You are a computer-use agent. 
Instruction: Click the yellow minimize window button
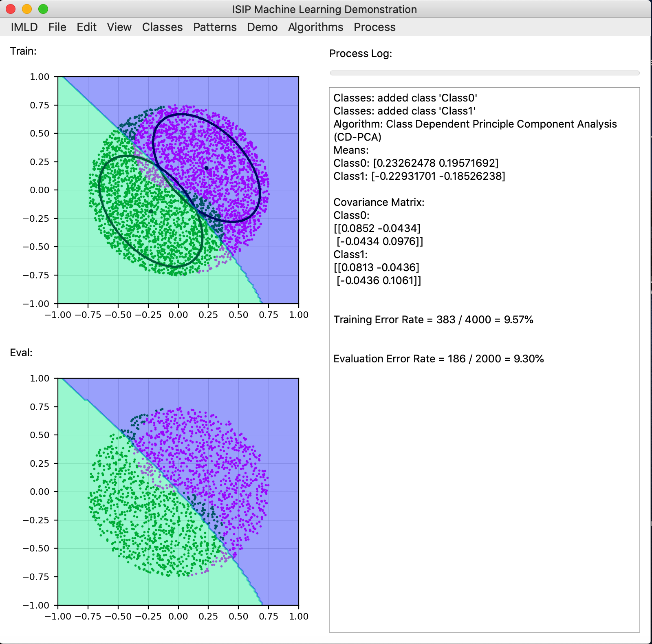pos(27,9)
